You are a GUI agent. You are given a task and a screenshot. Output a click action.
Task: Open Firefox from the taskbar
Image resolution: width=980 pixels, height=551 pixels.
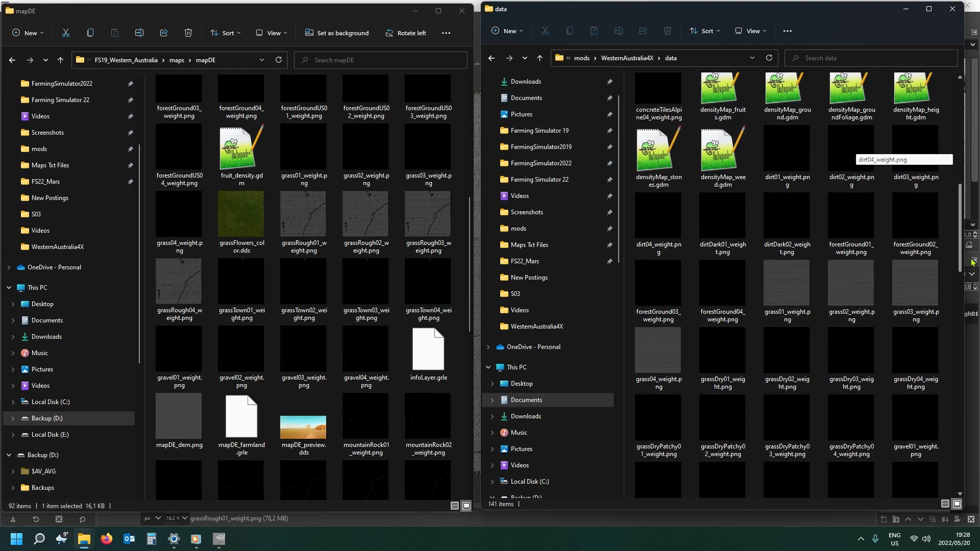(x=107, y=539)
